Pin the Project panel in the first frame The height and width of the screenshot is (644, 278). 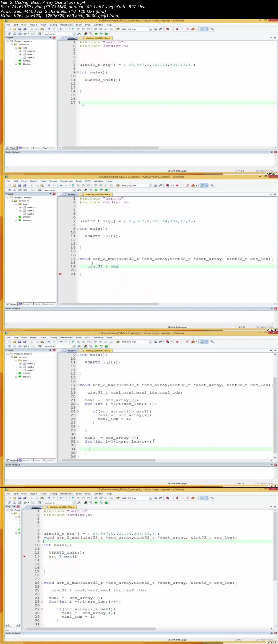point(50,38)
